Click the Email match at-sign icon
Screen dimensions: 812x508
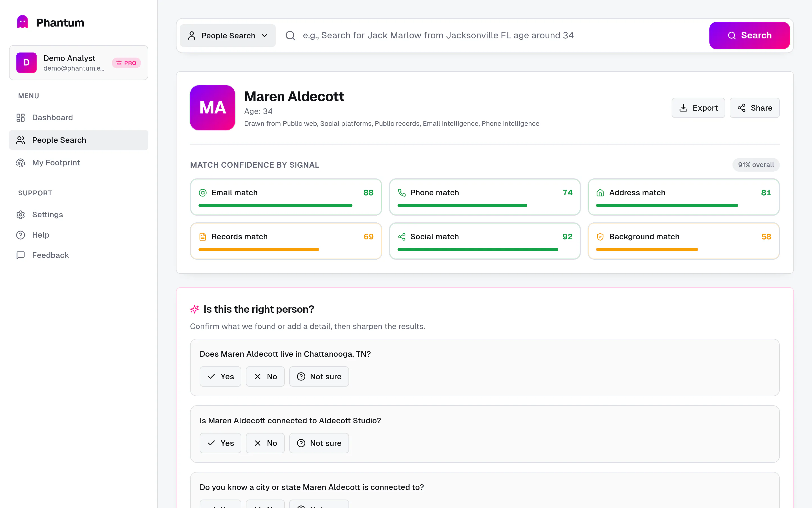pos(203,192)
